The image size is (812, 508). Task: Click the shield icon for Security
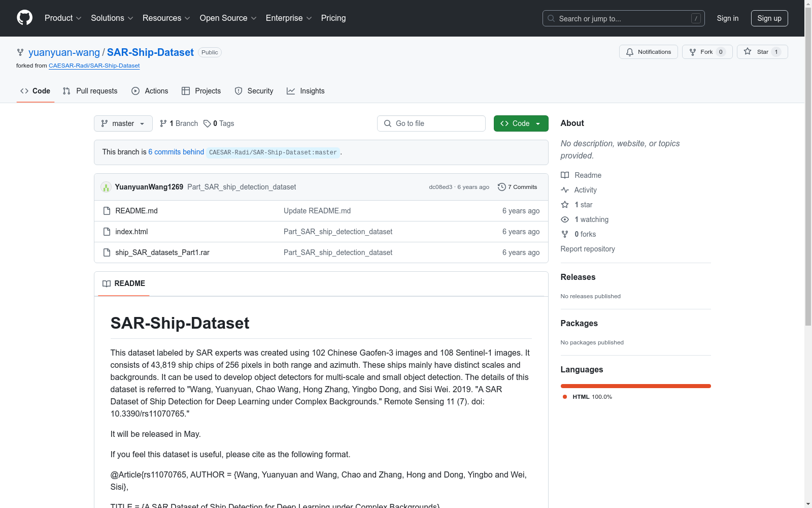[239, 91]
